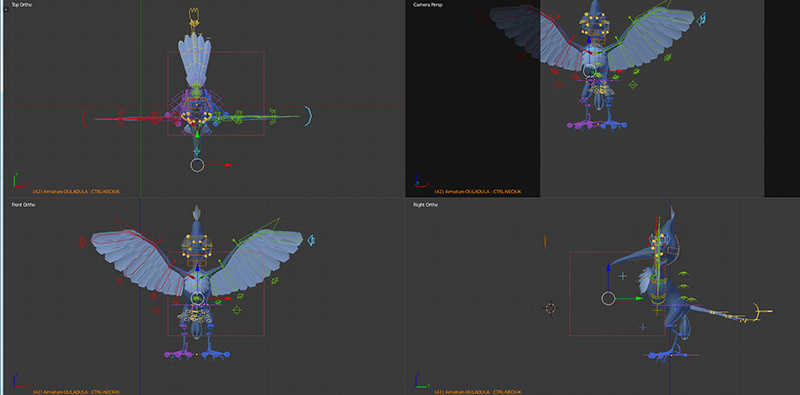Select the green target control in Front Ortho

coord(236,309)
